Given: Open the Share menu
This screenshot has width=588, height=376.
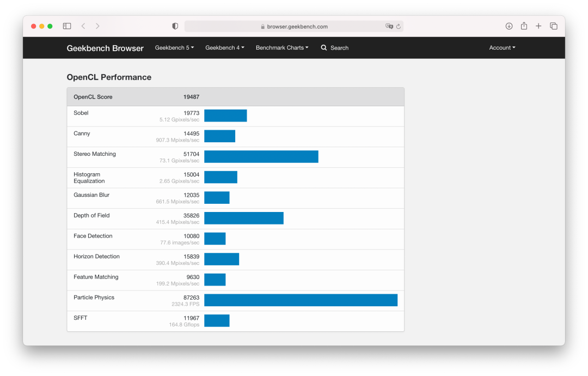Looking at the screenshot, I should [524, 26].
